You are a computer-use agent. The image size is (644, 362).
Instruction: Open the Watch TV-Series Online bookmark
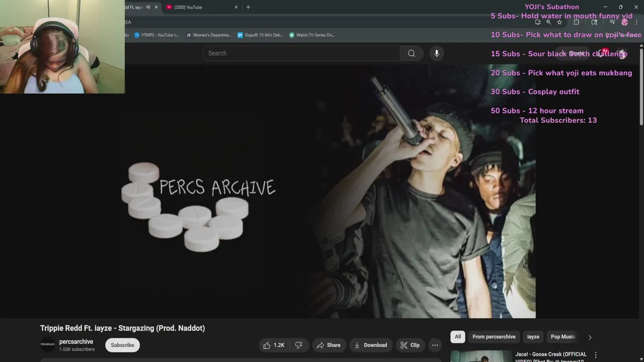[312, 35]
